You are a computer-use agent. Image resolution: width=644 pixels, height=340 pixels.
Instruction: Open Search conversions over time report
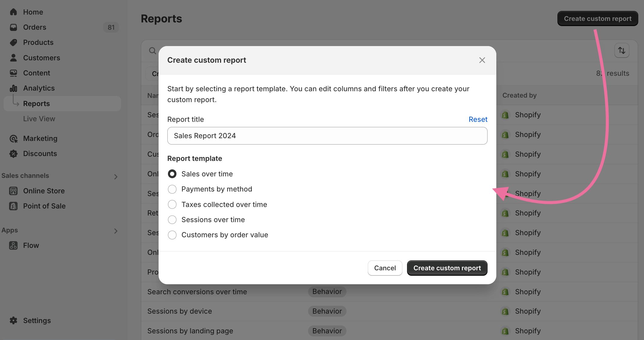point(197,292)
